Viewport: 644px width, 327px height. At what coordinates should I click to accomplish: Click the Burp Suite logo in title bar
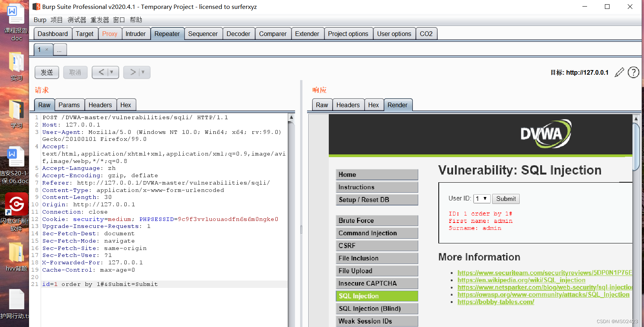click(36, 7)
